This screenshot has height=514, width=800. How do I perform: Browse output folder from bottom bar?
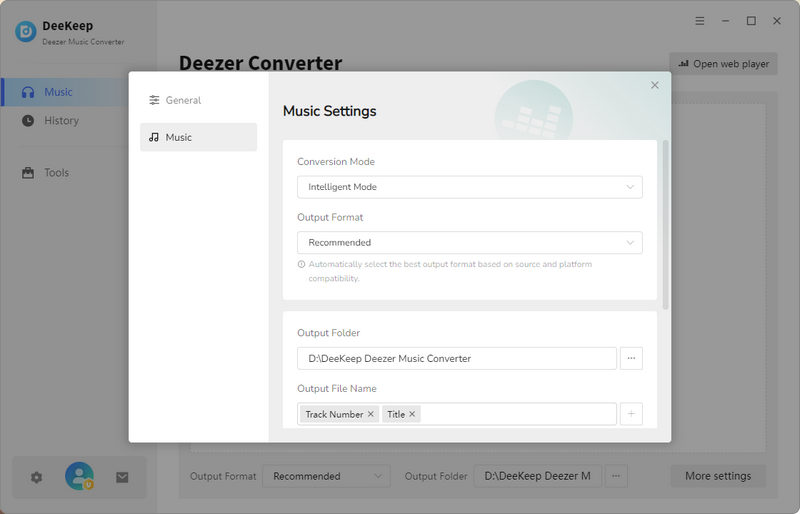(616, 476)
